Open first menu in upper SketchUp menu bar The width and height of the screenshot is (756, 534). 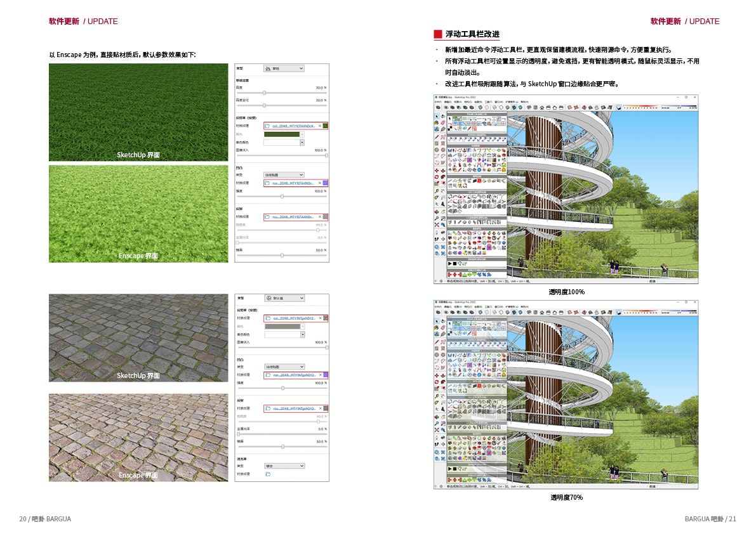438,102
